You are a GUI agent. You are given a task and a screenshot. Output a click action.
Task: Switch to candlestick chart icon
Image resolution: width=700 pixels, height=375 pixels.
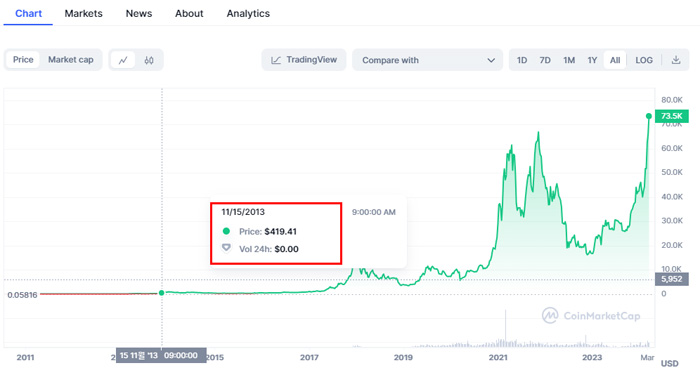pos(149,60)
